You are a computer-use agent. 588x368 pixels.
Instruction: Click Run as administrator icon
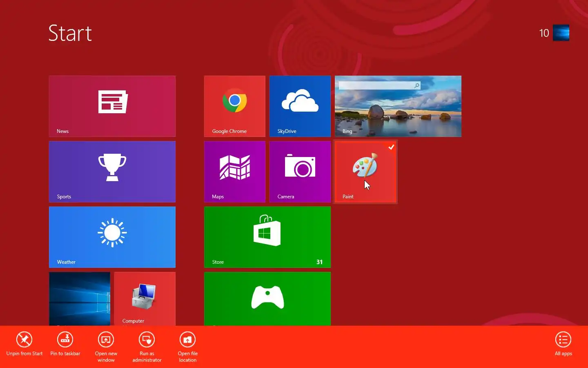(147, 339)
